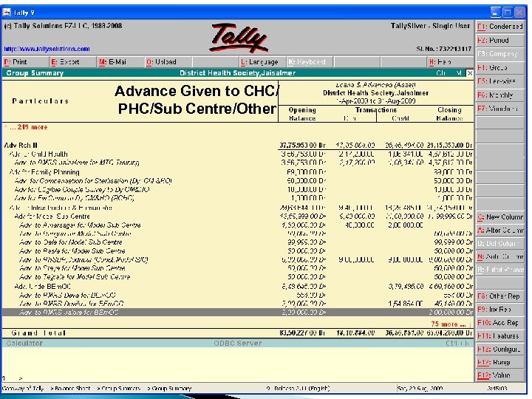Open the Language option
532x399 pixels.
point(262,62)
